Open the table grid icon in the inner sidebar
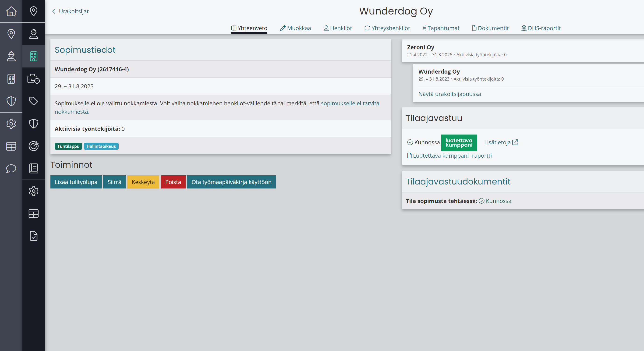This screenshot has height=351, width=644. point(33,214)
